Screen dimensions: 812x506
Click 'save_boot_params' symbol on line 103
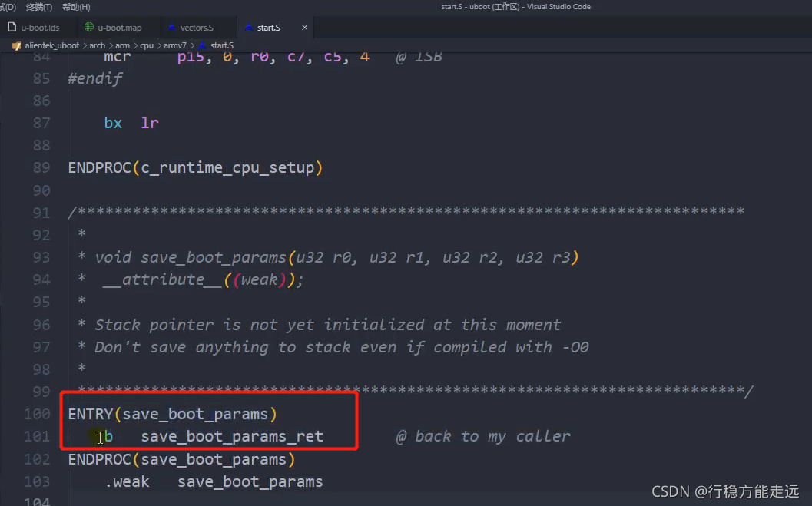tap(250, 482)
